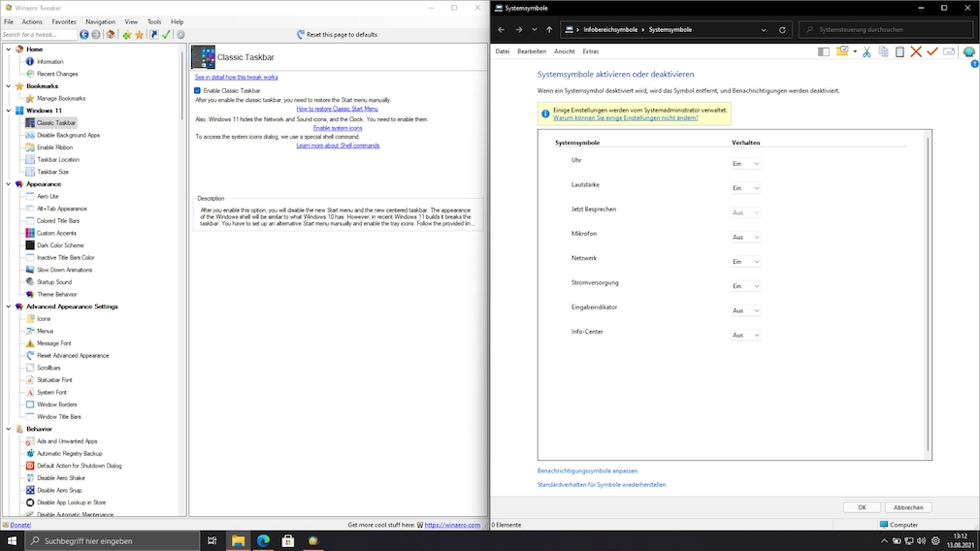
Task: Open the Bearbeiten menu in Systemsymbole
Action: click(532, 51)
